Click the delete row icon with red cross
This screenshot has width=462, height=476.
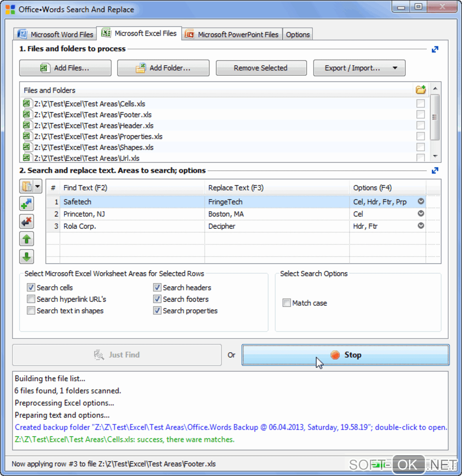[27, 221]
